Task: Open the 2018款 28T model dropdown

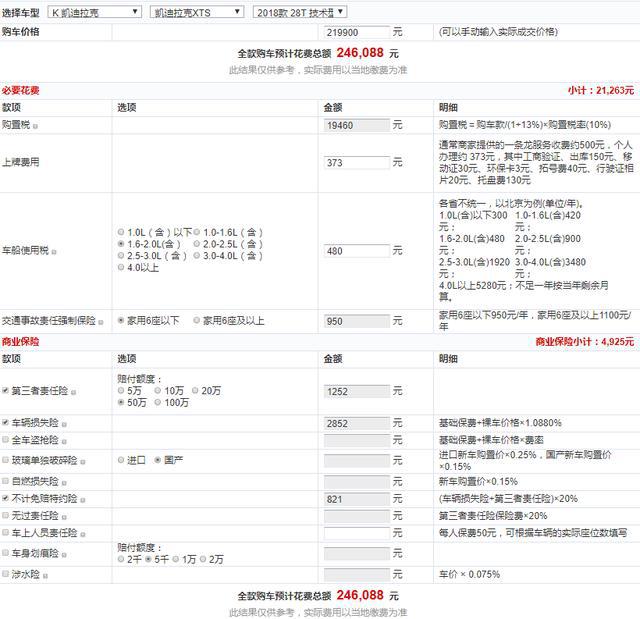Action: pyautogui.click(x=300, y=12)
